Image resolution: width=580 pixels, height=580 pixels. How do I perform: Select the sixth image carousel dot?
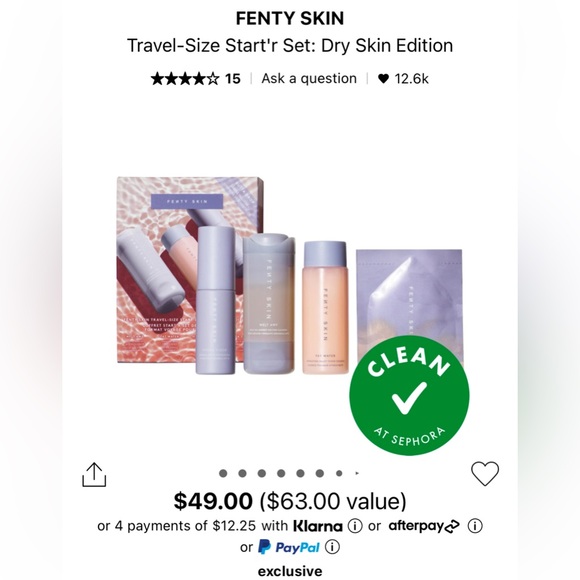point(320,473)
